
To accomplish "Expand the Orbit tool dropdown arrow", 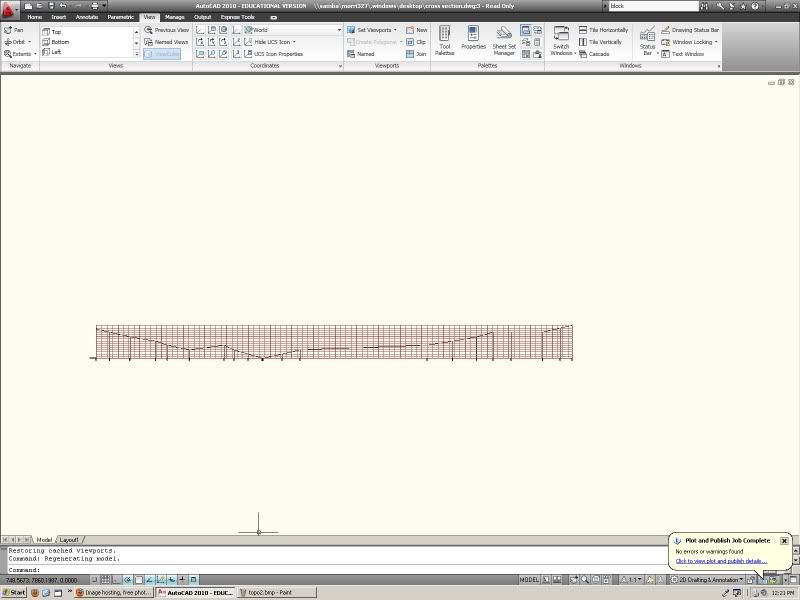I will (30, 42).
